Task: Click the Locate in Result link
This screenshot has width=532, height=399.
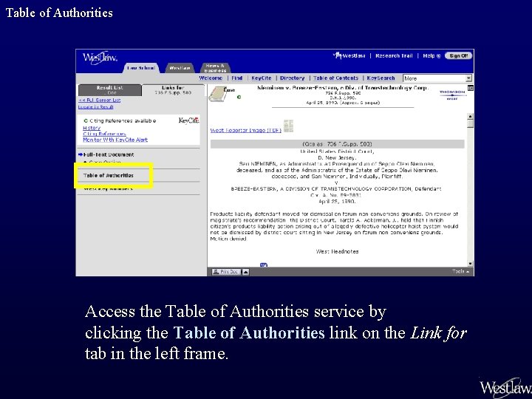Action: pos(95,107)
